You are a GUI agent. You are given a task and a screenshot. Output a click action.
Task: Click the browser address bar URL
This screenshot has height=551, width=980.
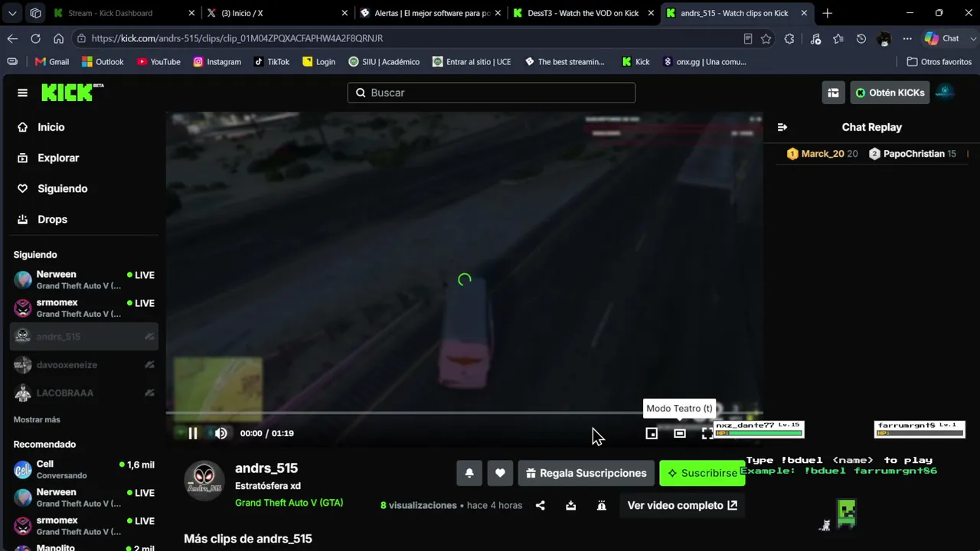click(x=237, y=38)
